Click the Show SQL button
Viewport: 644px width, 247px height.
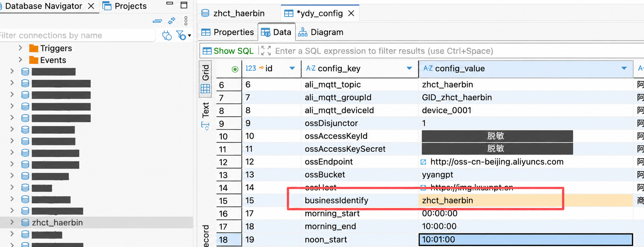point(228,51)
